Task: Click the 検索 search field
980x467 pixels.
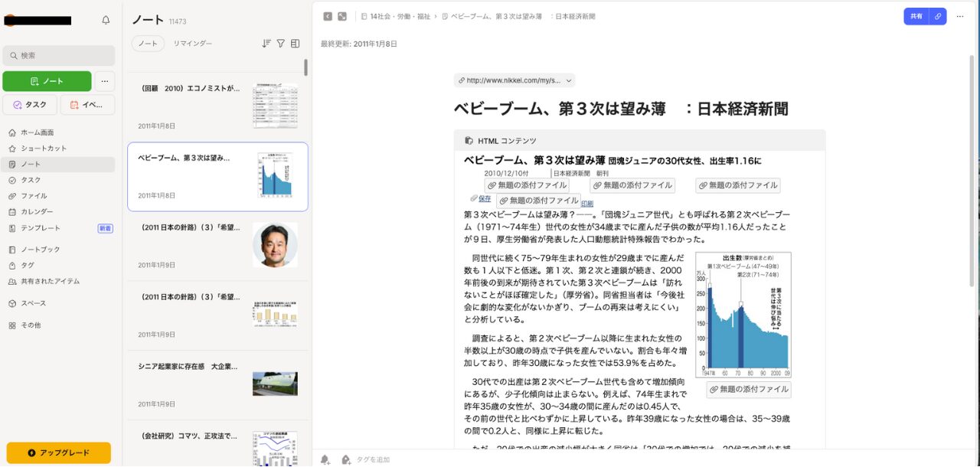Action: click(x=59, y=55)
